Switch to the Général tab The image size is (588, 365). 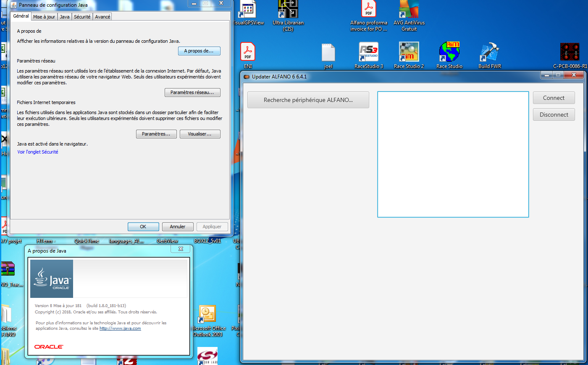click(x=21, y=16)
